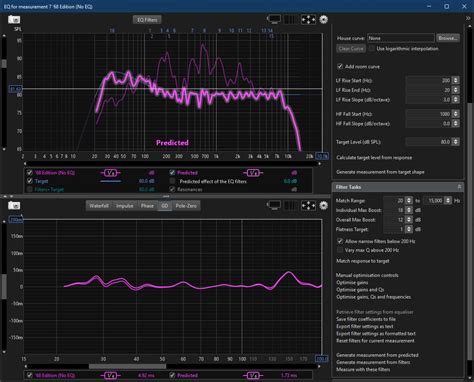Click lower graph vertical bars icon

click(291, 206)
